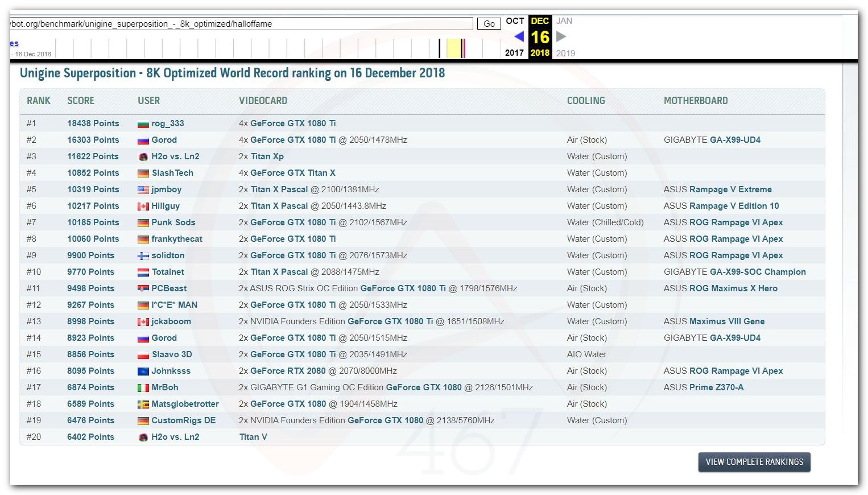Click the blue previous capture arrow
Screen dimensions: 868x495
pyautogui.click(x=519, y=36)
